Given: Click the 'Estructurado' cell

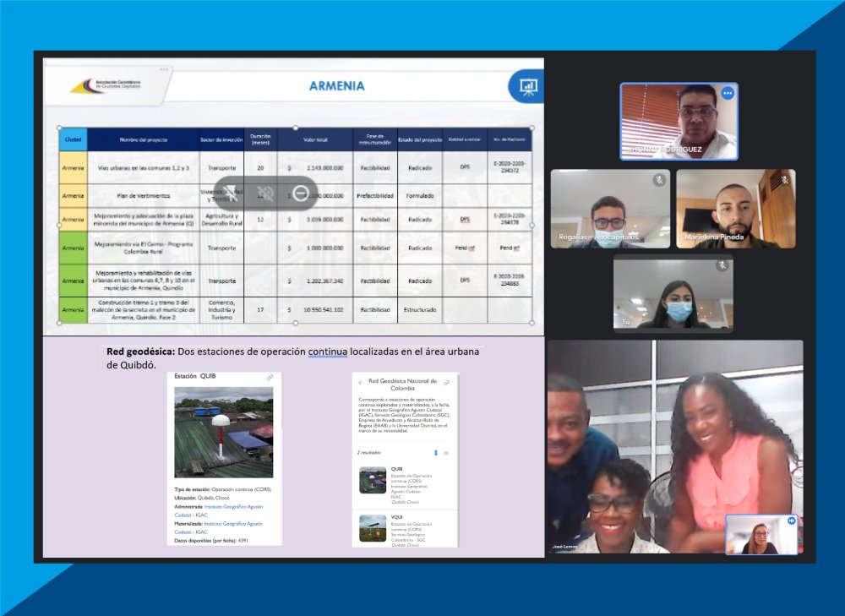Looking at the screenshot, I should click(x=420, y=310).
